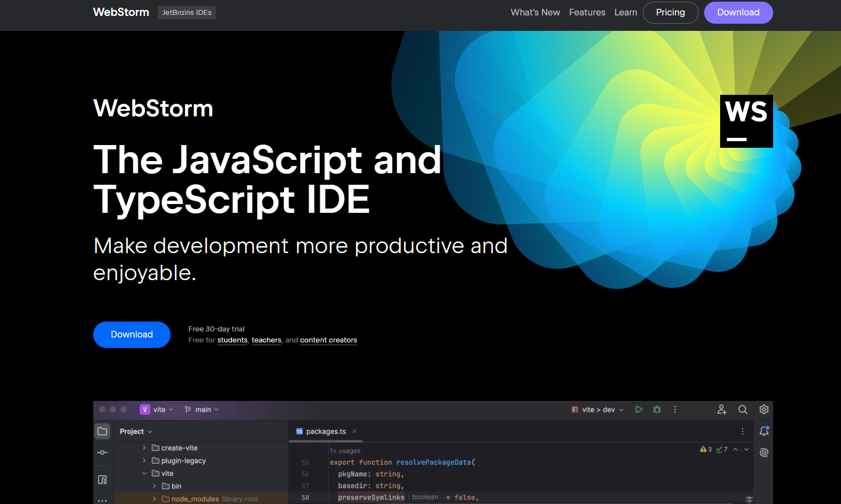Click the WS WebStorm logo tile
The image size is (841, 504).
(x=746, y=121)
